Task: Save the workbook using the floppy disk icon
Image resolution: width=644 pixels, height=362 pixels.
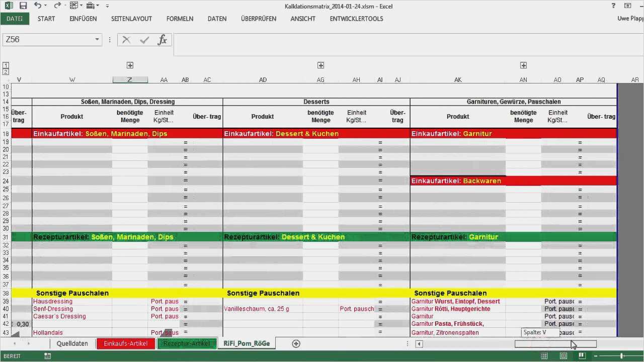Action: click(23, 6)
